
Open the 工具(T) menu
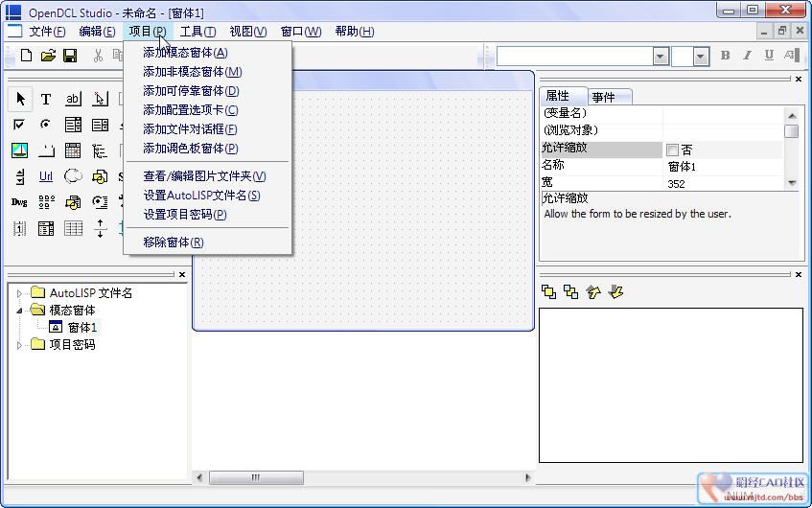pyautogui.click(x=197, y=32)
